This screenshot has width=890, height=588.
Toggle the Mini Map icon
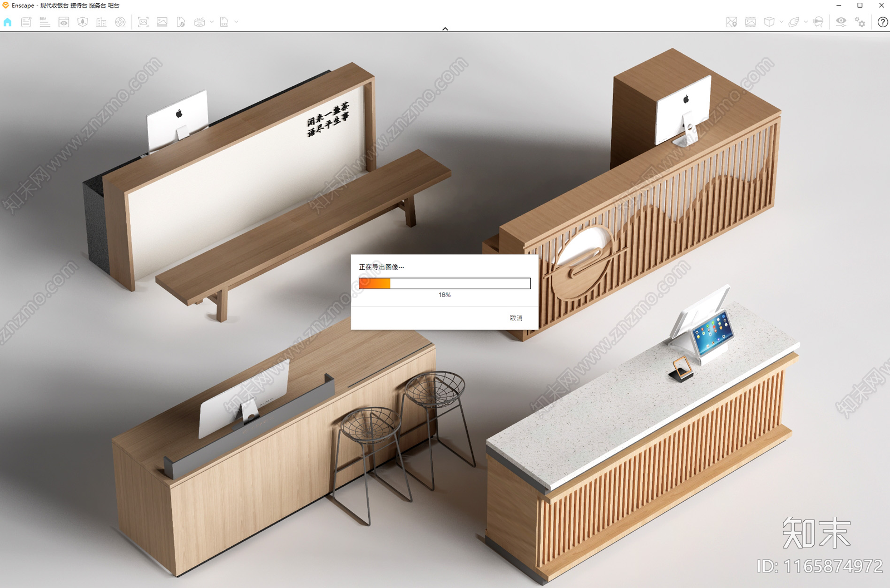(731, 22)
